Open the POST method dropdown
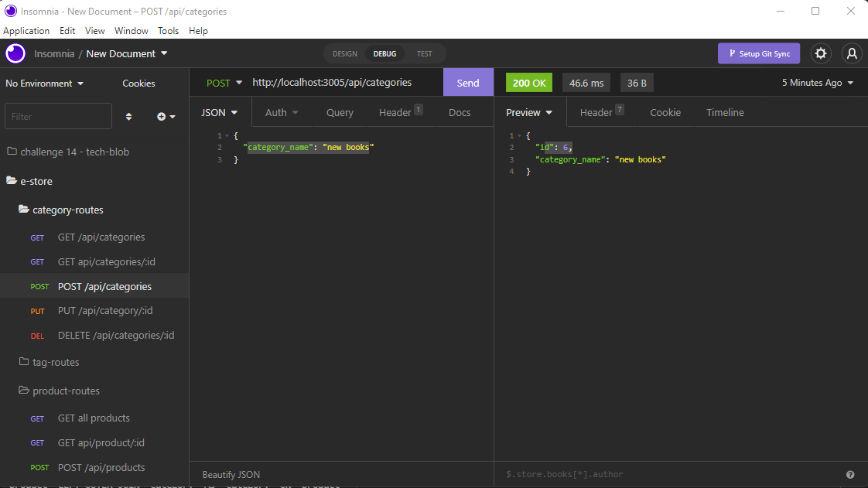868x488 pixels. coord(223,82)
